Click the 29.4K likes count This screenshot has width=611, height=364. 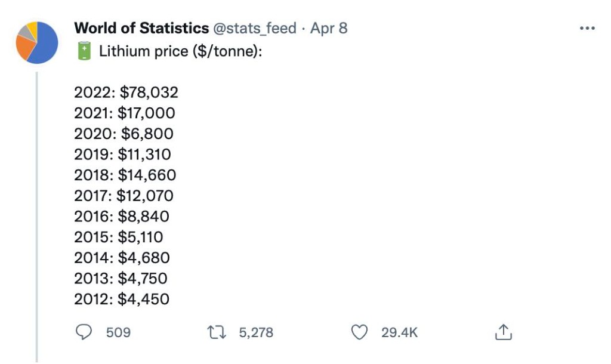coord(400,332)
